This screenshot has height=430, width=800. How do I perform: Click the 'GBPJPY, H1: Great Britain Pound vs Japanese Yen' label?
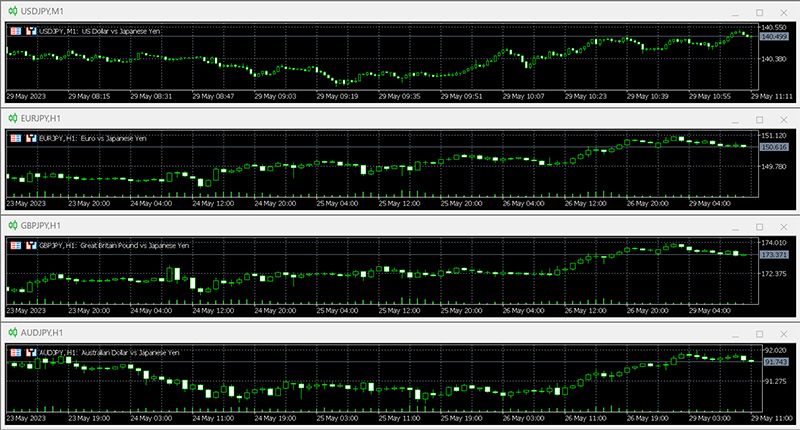point(114,245)
